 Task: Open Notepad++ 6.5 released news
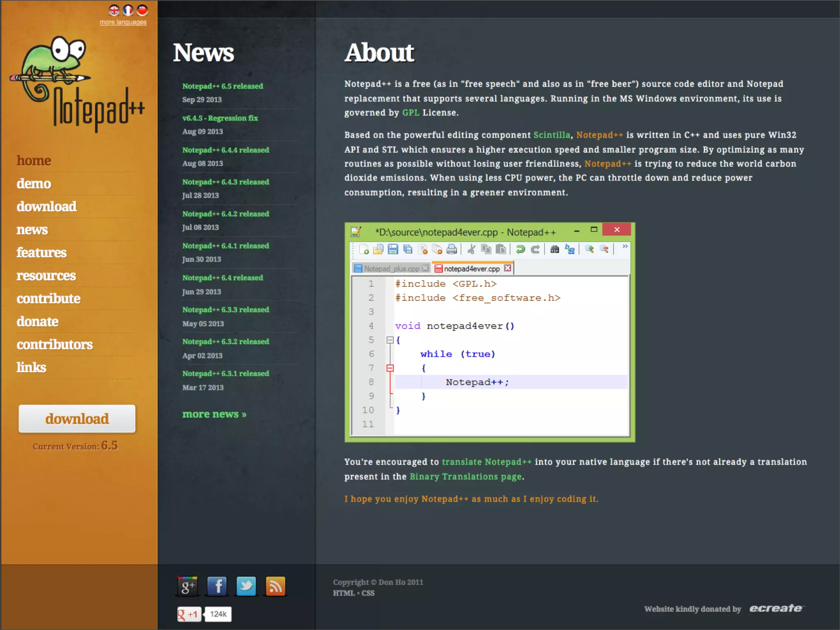(223, 86)
